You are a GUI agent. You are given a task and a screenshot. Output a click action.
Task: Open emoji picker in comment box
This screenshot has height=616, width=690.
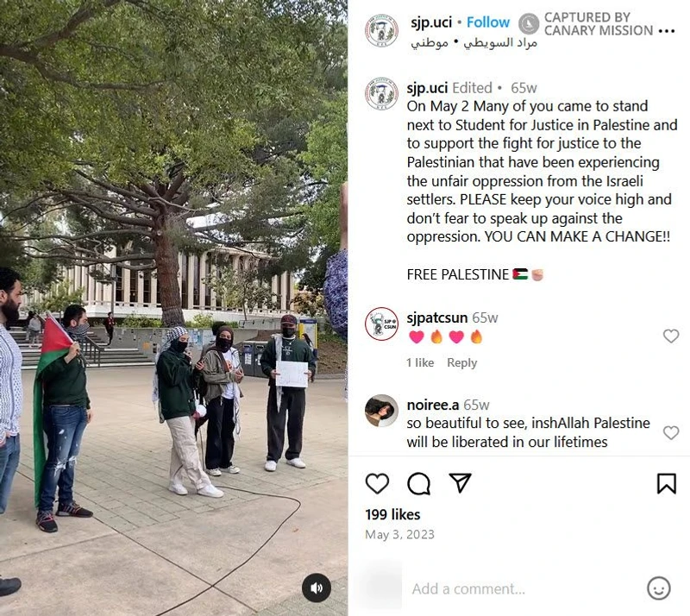click(659, 588)
